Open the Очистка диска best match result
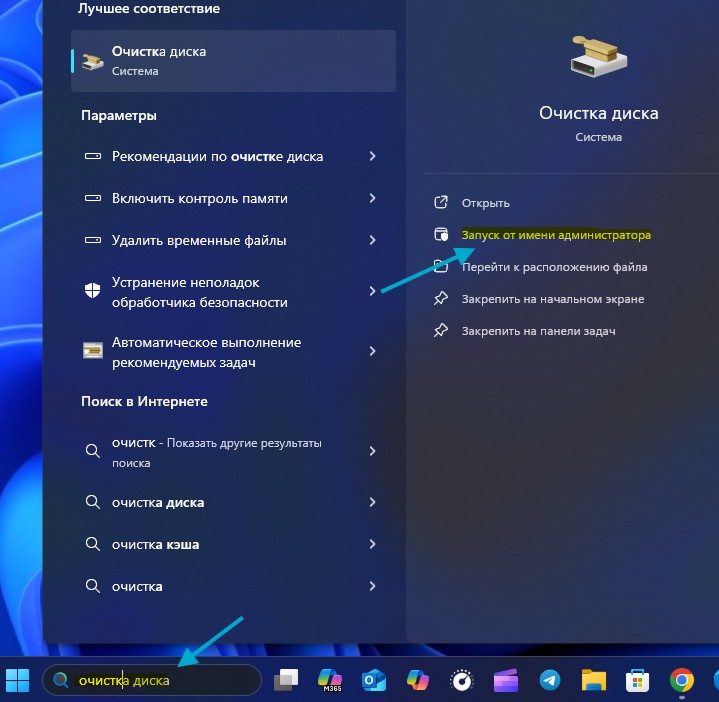This screenshot has height=702, width=719. pos(233,61)
